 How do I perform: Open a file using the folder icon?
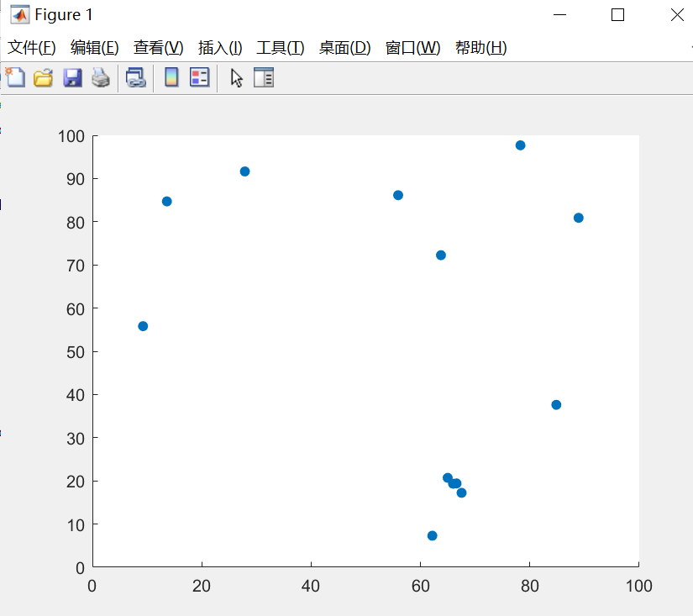pyautogui.click(x=43, y=77)
